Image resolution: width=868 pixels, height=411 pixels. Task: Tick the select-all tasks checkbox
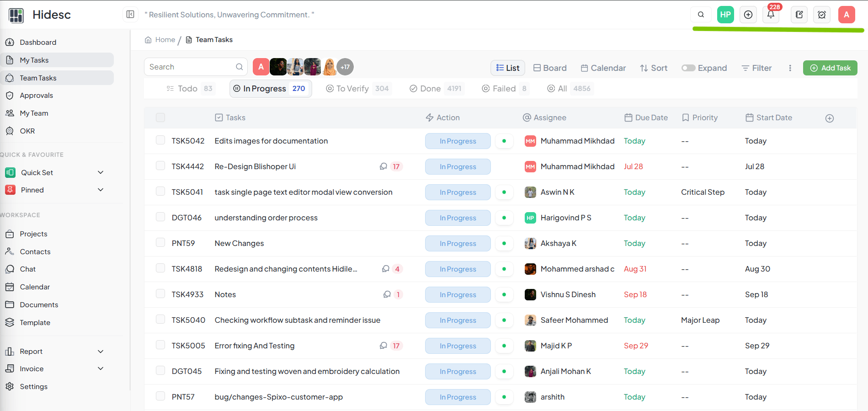[160, 117]
